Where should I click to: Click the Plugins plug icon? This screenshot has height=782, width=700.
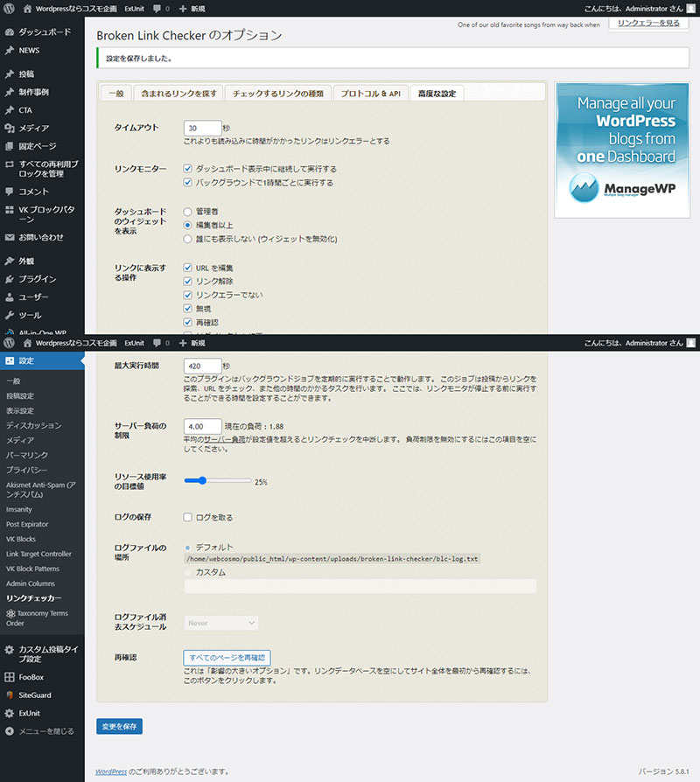pos(10,279)
